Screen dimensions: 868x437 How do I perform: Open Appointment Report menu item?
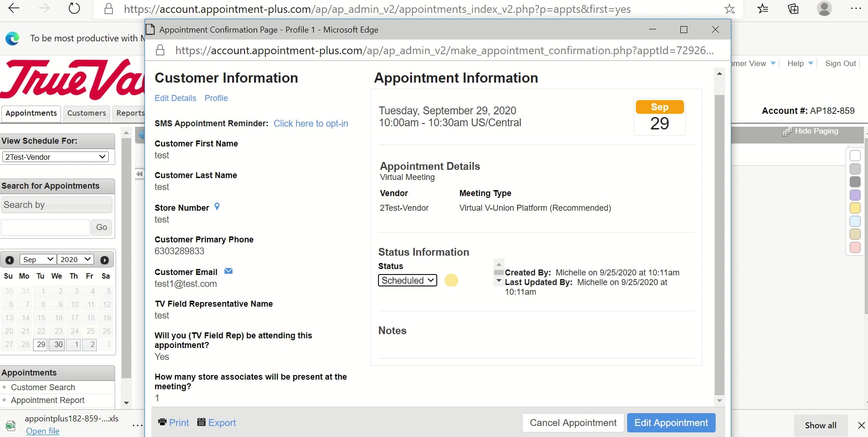click(x=48, y=400)
